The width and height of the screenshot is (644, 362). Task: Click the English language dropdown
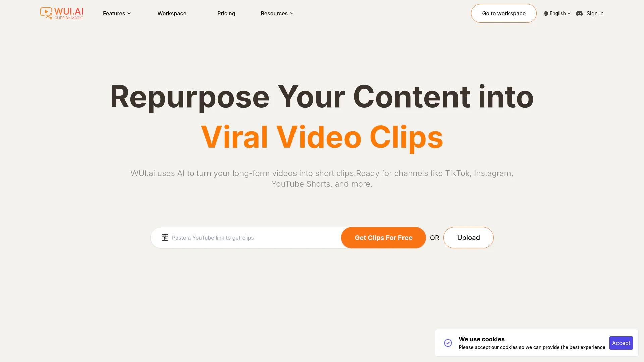coord(556,14)
